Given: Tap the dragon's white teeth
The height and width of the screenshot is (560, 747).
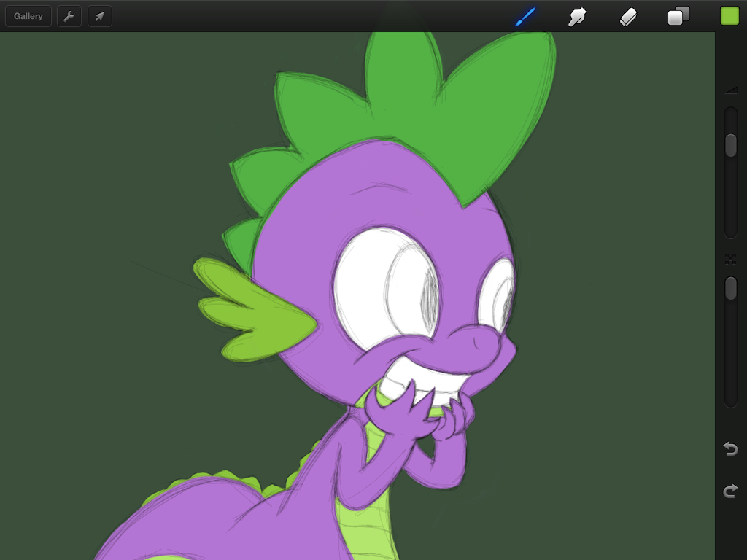Looking at the screenshot, I should tap(423, 383).
